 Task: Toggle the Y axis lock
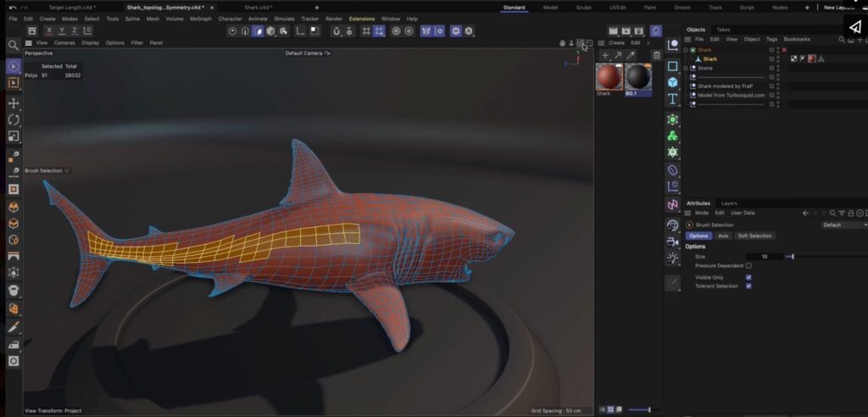(x=62, y=31)
